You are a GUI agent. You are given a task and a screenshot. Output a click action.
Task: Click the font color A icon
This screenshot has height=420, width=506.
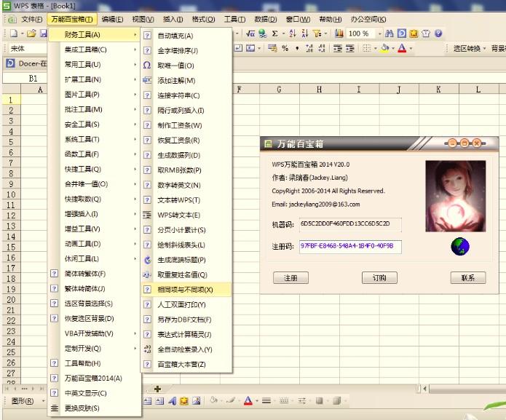click(402, 48)
